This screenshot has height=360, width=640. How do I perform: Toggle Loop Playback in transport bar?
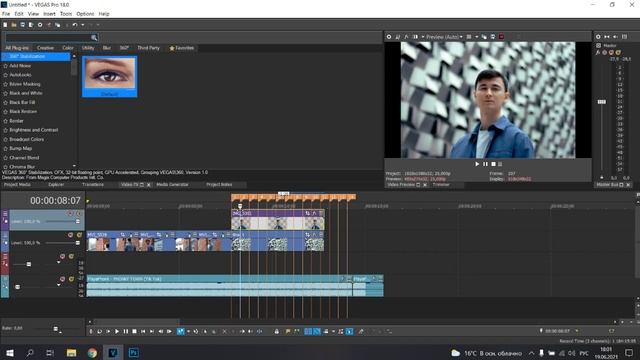click(100, 331)
